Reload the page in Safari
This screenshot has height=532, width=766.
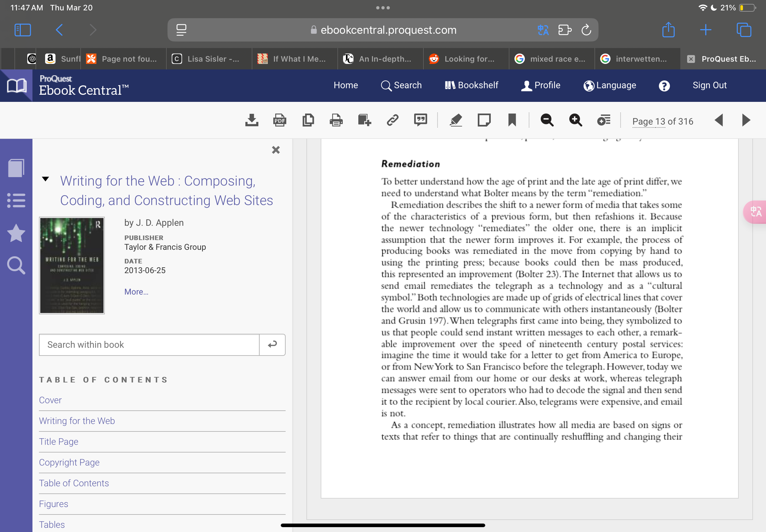pos(586,30)
